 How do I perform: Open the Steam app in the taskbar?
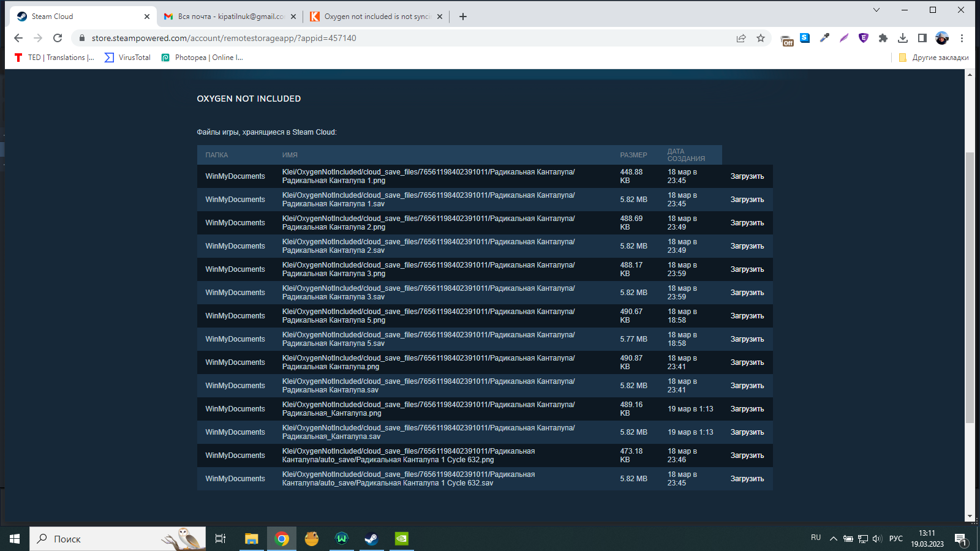(371, 539)
